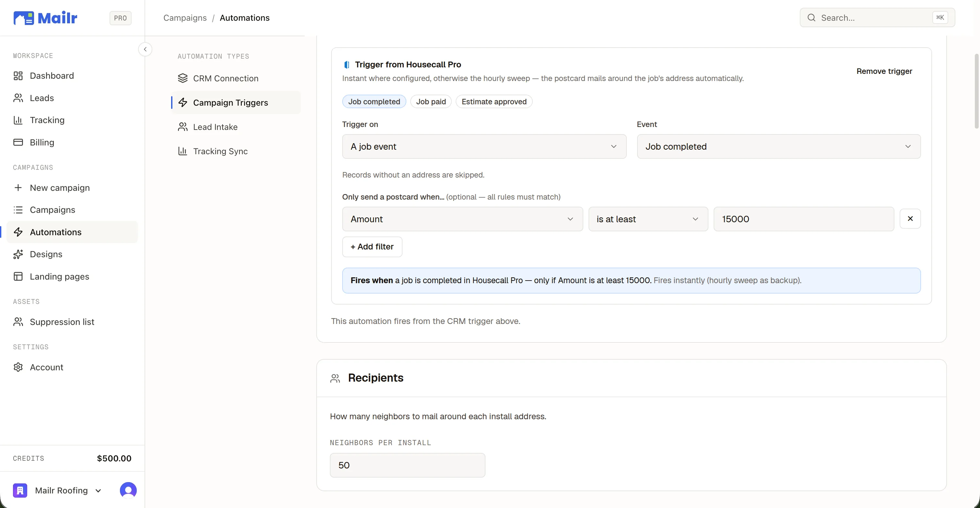Image resolution: width=980 pixels, height=508 pixels.
Task: Click the Campaigns list icon
Action: (x=18, y=210)
